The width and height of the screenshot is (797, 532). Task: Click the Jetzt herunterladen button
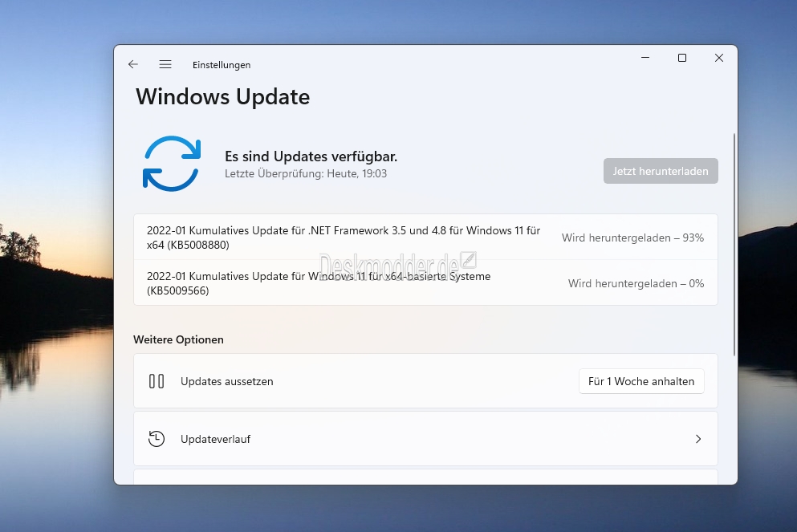pos(661,171)
